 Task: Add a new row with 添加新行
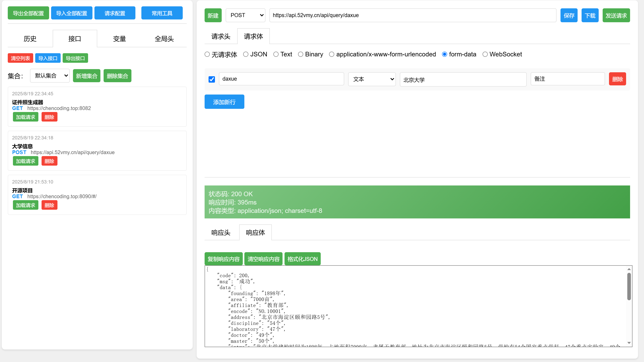point(224,102)
